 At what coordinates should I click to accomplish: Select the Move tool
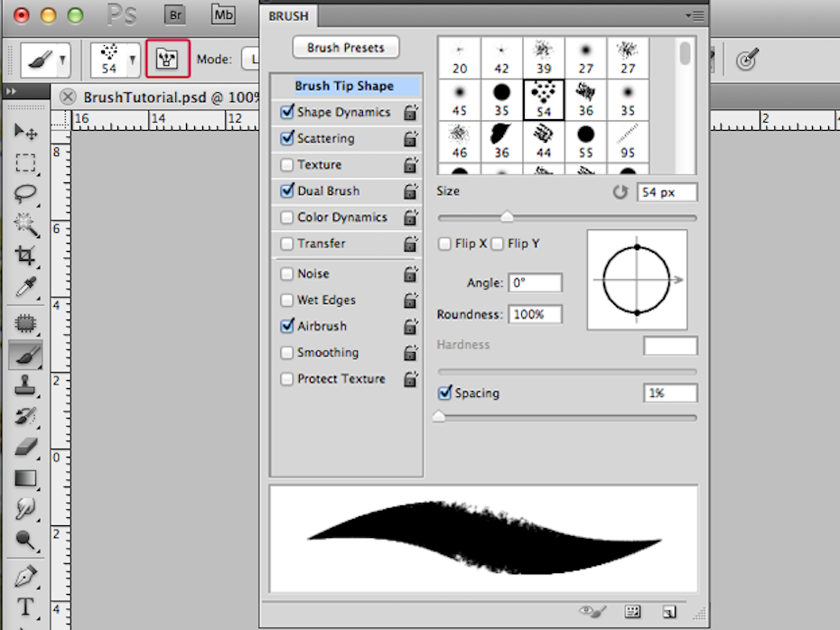coord(23,134)
